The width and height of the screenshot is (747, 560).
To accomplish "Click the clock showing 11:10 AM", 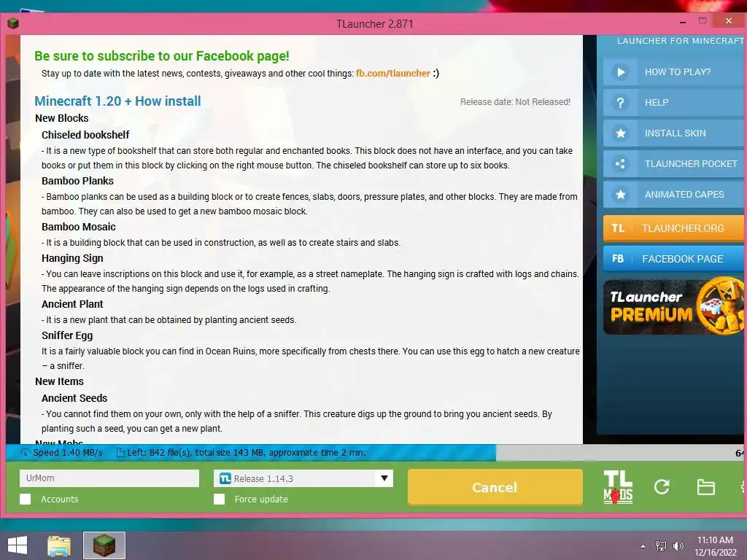I will (x=715, y=540).
